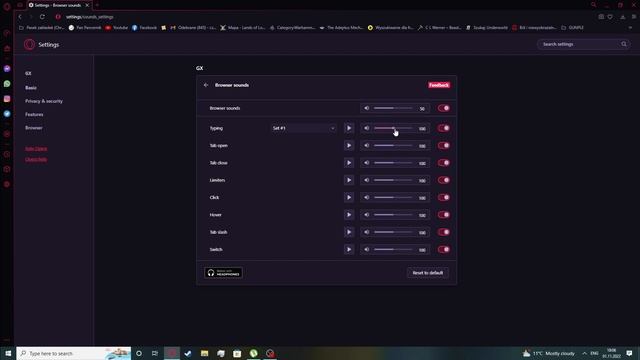Click the Click row speaker icon
The height and width of the screenshot is (360, 640).
(x=367, y=198)
